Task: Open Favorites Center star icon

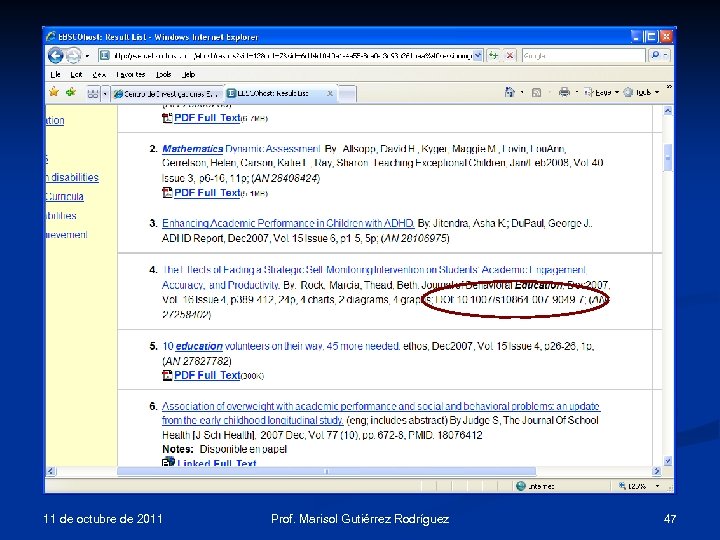Action: (x=54, y=92)
